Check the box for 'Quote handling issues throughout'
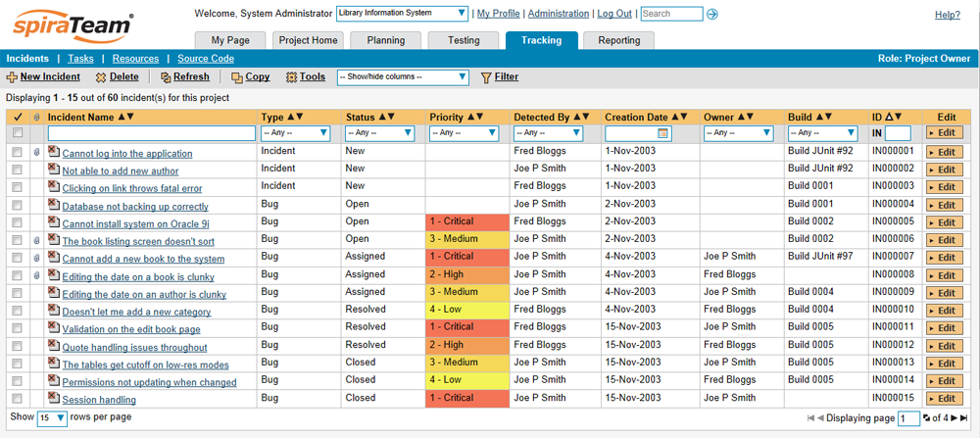This screenshot has height=438, width=980. tap(17, 346)
